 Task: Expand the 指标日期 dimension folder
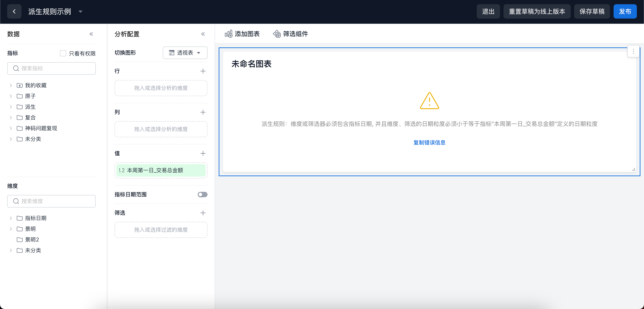11,218
